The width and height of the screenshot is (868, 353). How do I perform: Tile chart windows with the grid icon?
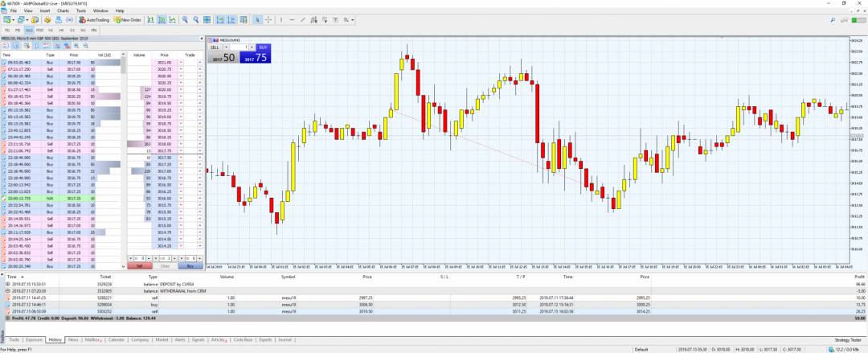pos(207,19)
